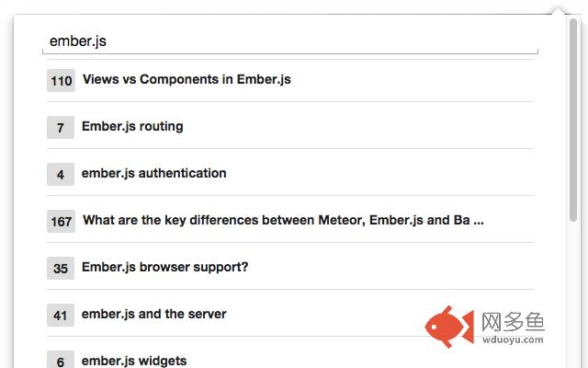
Task: Click the 35 vote count badge
Action: click(x=61, y=268)
